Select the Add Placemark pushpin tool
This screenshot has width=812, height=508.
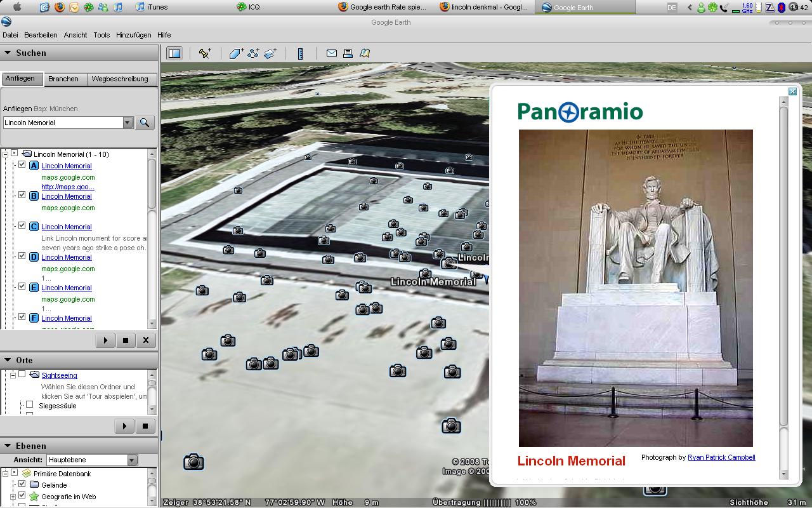click(205, 53)
